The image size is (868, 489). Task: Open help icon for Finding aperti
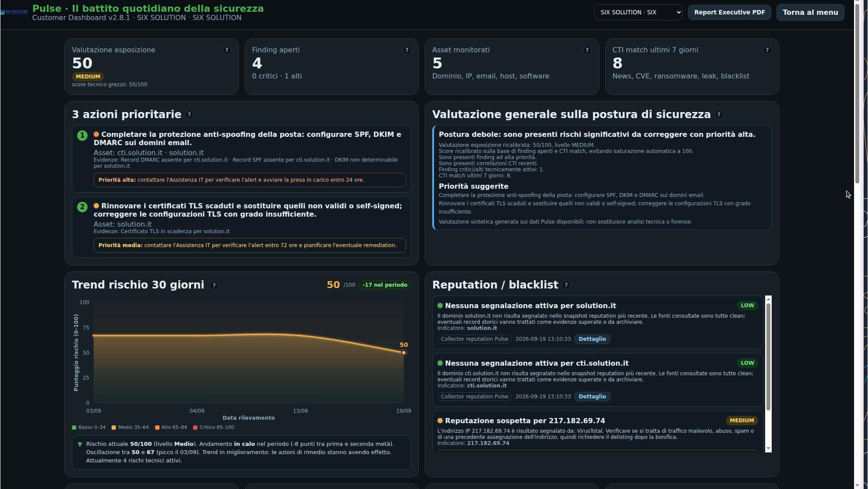click(407, 50)
